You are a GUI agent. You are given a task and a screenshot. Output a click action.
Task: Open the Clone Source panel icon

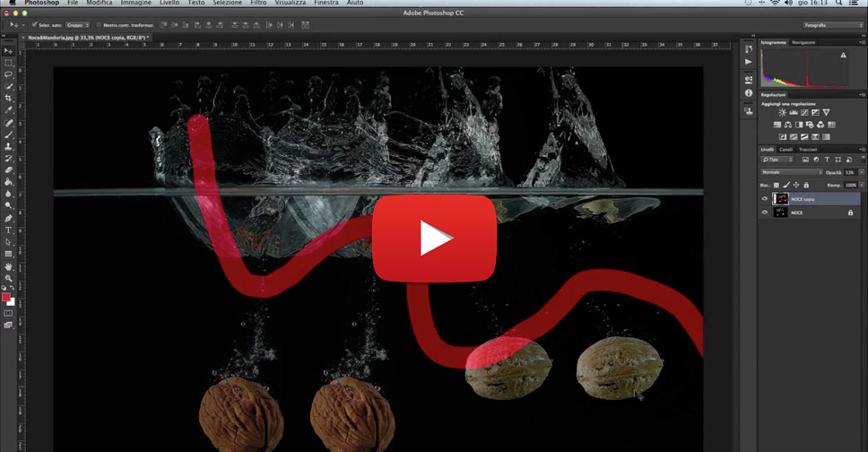pos(749,111)
